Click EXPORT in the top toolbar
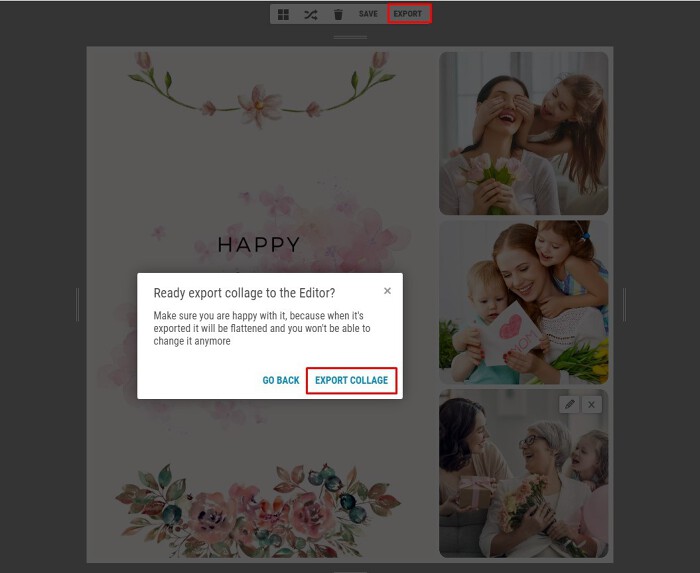This screenshot has height=573, width=700. click(x=408, y=14)
